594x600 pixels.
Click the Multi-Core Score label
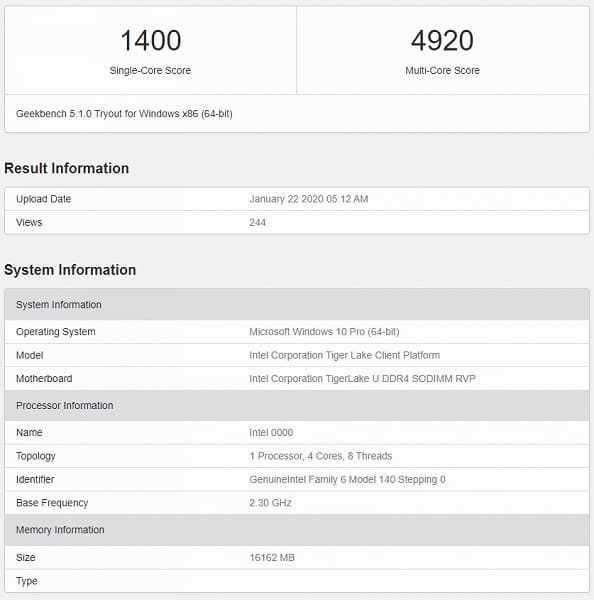(x=442, y=70)
